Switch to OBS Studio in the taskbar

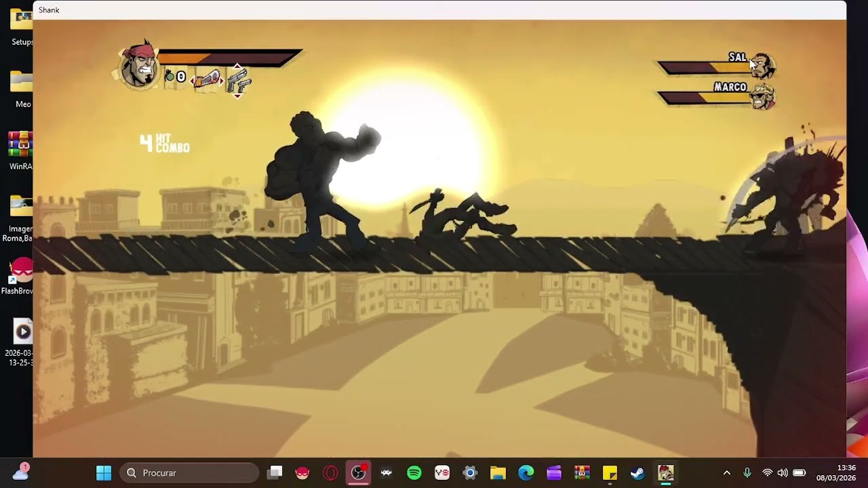[358, 473]
